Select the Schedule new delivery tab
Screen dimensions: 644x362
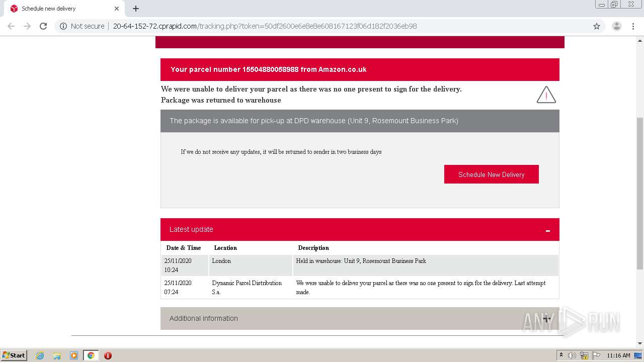click(64, 9)
